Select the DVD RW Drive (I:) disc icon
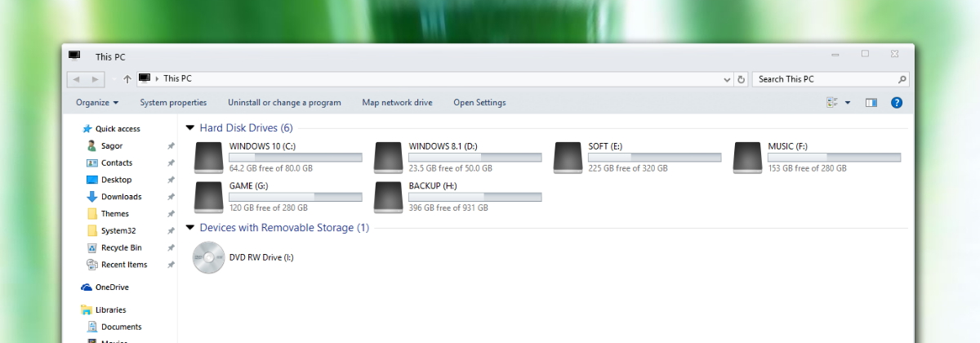The width and height of the screenshot is (980, 343). point(207,257)
